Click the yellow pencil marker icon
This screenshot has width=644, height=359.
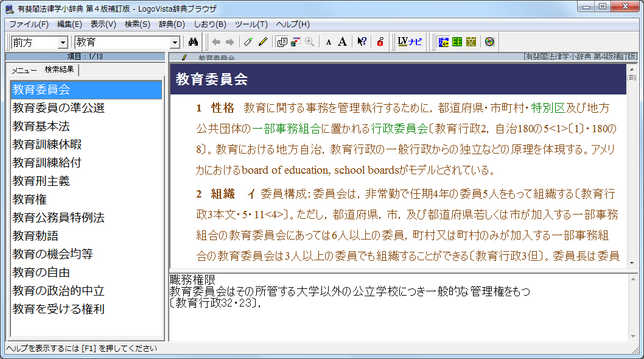click(262, 42)
